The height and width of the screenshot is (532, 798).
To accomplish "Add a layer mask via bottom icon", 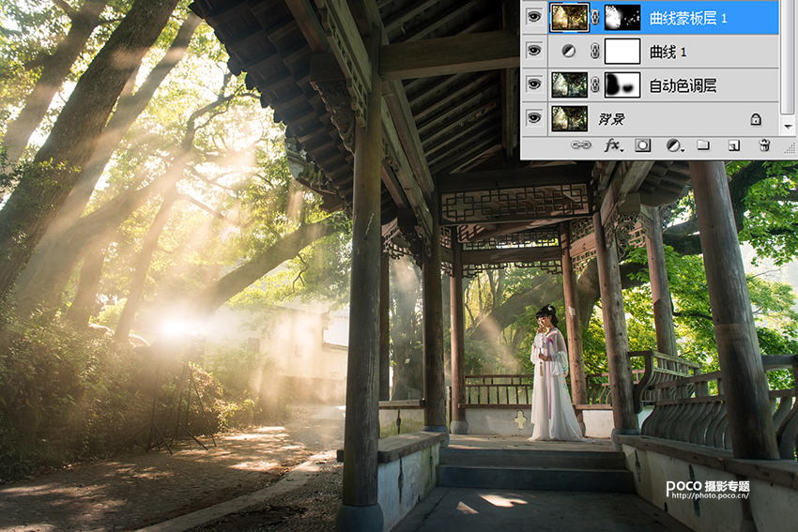I will coord(643,145).
